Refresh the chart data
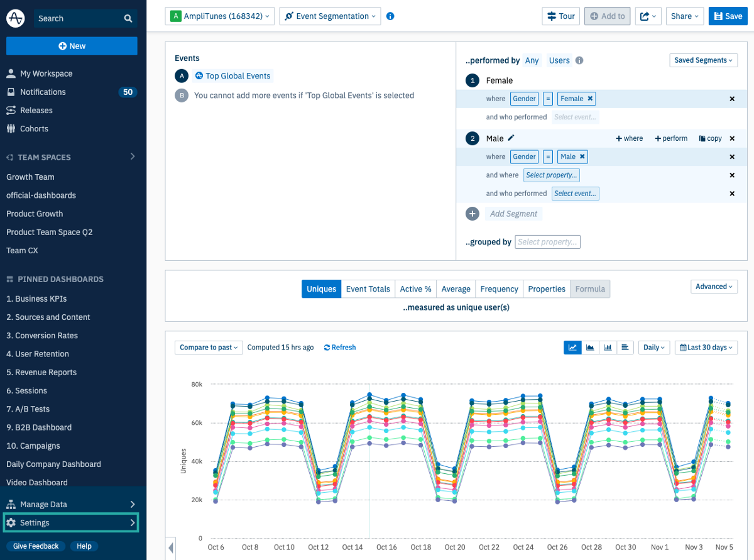 339,347
